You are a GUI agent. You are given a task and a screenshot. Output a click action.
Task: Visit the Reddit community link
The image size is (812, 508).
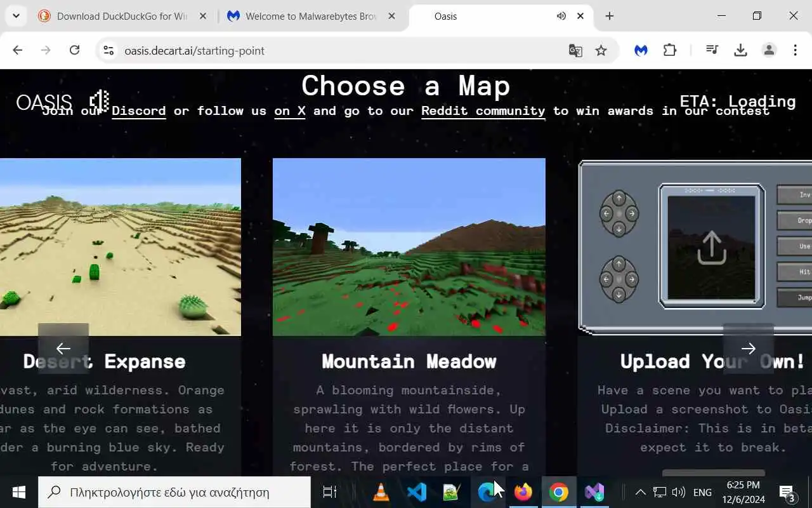(483, 110)
